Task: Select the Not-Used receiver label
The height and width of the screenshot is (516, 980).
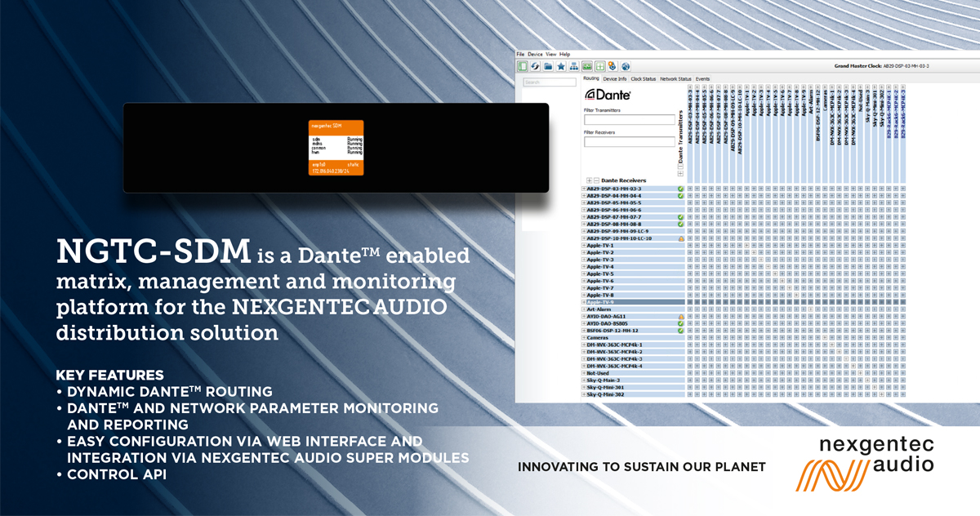Action: click(599, 373)
